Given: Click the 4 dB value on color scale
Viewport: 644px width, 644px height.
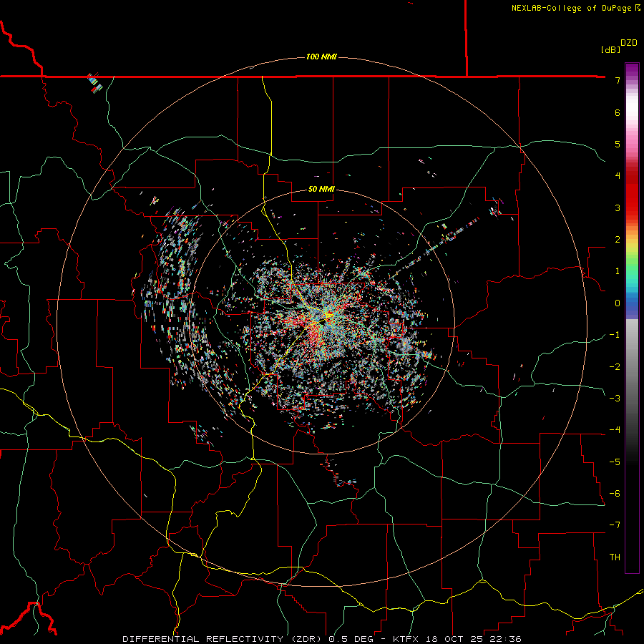Looking at the screenshot, I should 618,176.
